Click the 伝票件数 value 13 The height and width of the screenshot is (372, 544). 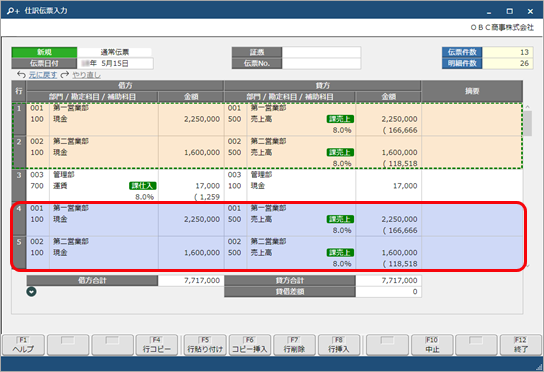pyautogui.click(x=508, y=52)
